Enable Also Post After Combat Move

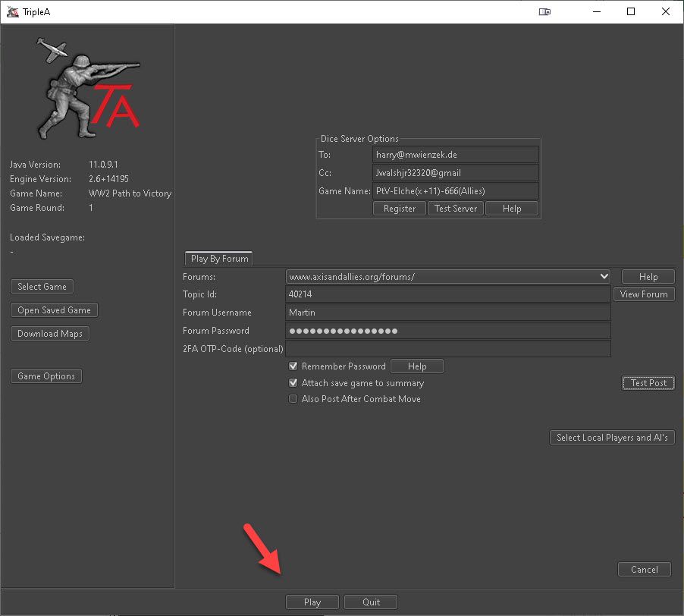[293, 399]
